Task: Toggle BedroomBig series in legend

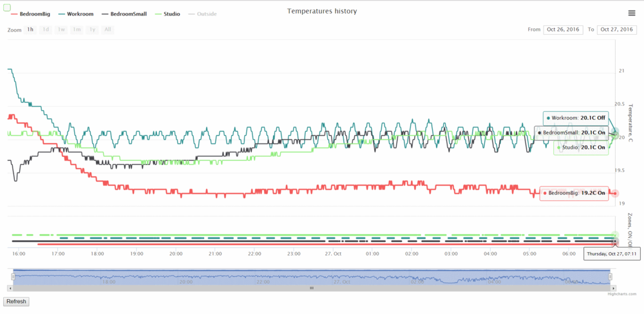Action: [30, 14]
